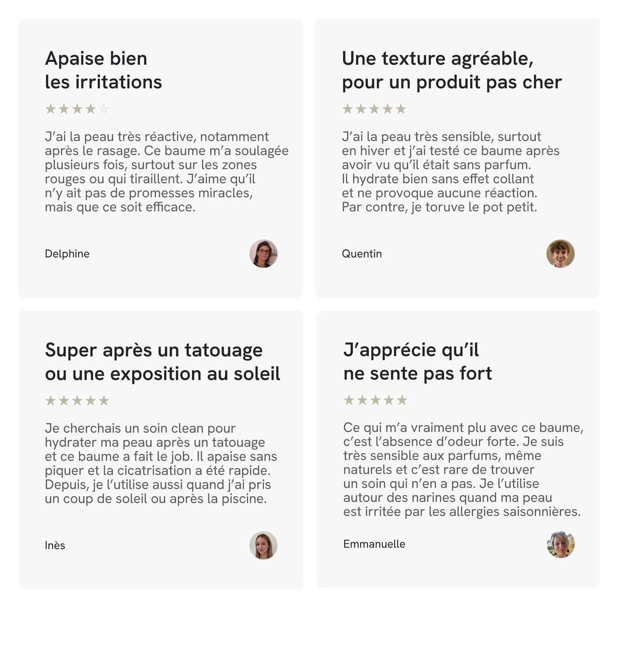618x672 pixels.
Task: Click the "Une texture agréable" review heading
Action: pos(452,70)
